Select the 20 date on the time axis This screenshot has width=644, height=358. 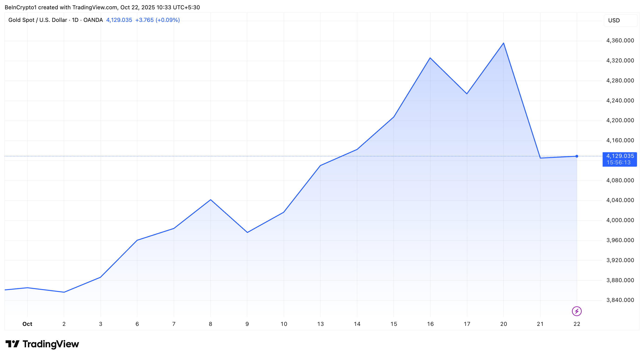click(503, 324)
